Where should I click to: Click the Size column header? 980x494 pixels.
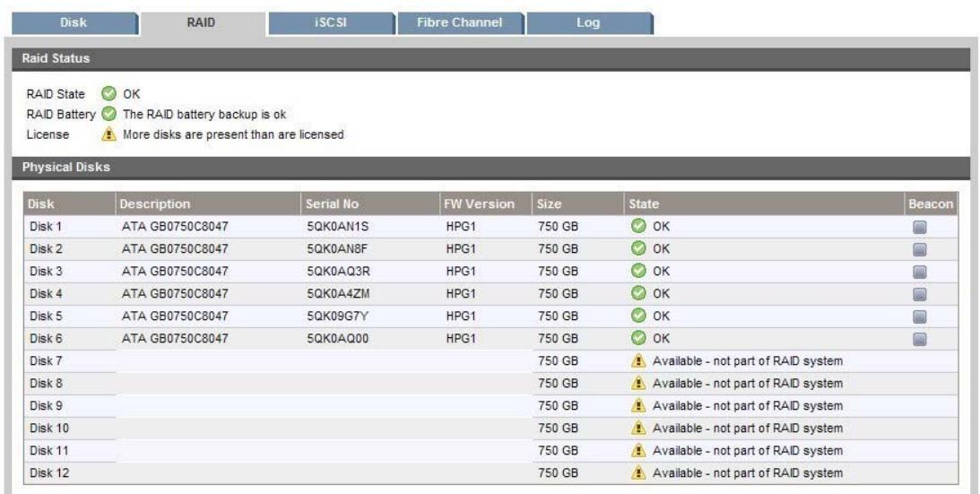(578, 204)
